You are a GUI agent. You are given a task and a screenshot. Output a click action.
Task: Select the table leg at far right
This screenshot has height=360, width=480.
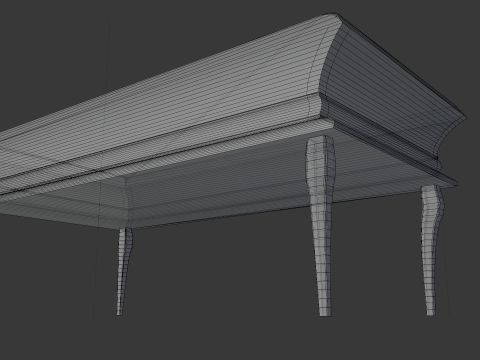click(432, 250)
